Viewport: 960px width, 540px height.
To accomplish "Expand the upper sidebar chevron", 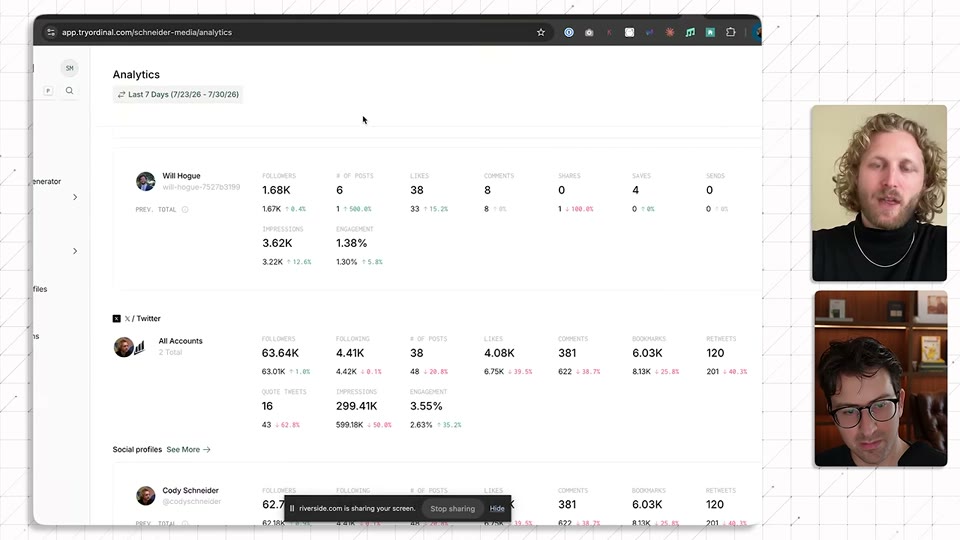I will click(75, 197).
